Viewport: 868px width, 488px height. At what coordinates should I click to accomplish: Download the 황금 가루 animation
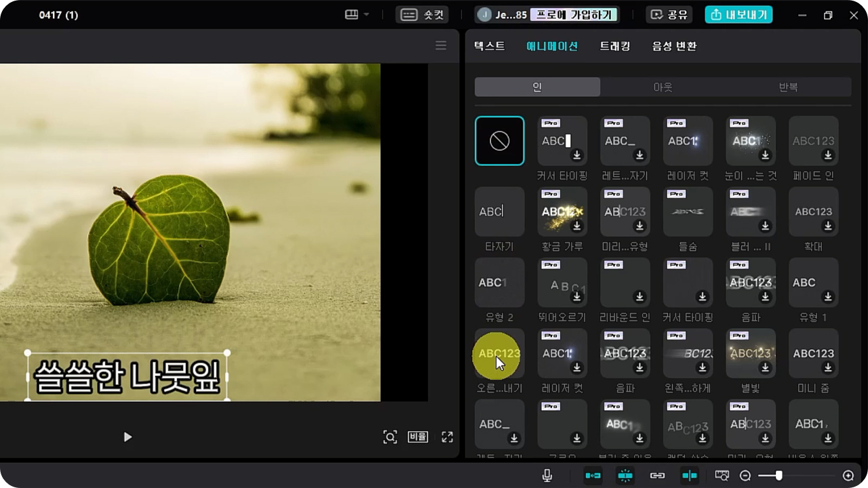click(x=577, y=226)
